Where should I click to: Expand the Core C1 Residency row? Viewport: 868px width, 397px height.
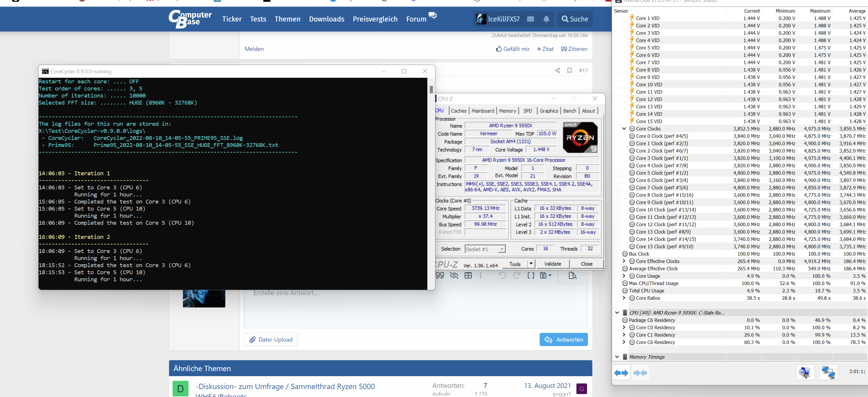(624, 335)
